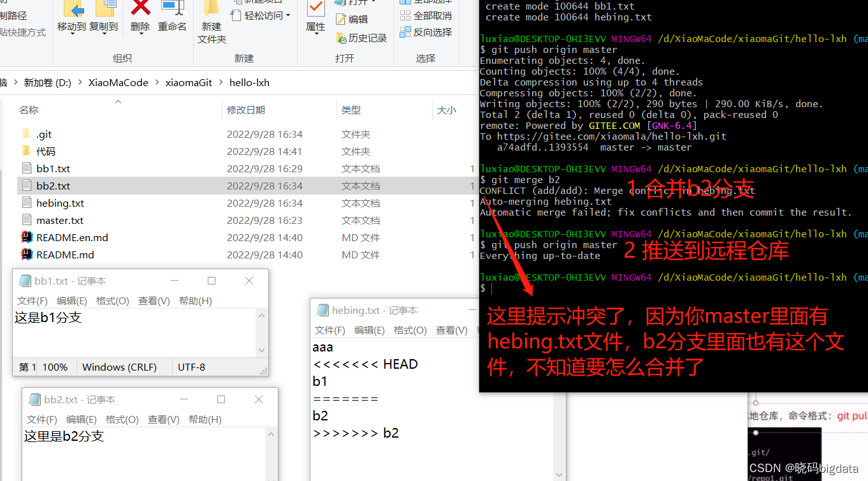Screen dimensions: 868x481
Task: Click the Notepad icon in bb2.txt title bar
Action: click(34, 399)
